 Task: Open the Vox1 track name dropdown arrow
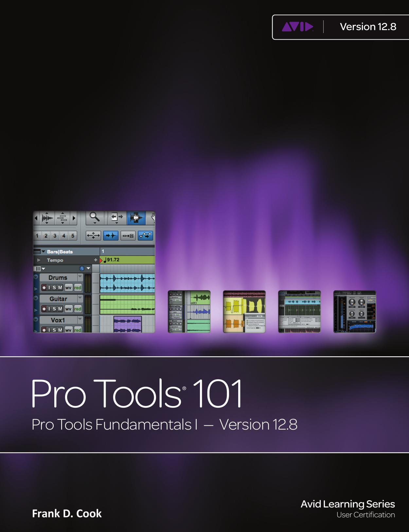pos(80,320)
